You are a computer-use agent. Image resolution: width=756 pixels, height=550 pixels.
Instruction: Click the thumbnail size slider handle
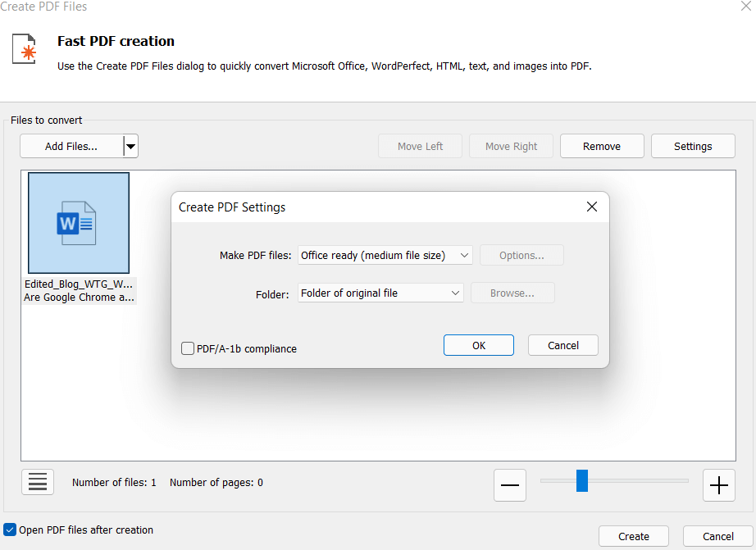pyautogui.click(x=582, y=480)
